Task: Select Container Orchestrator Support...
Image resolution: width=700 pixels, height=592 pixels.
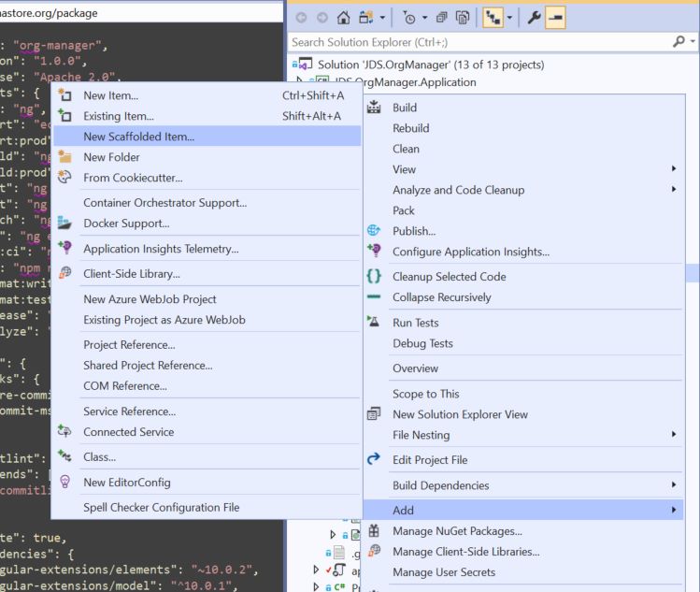Action: (x=207, y=203)
